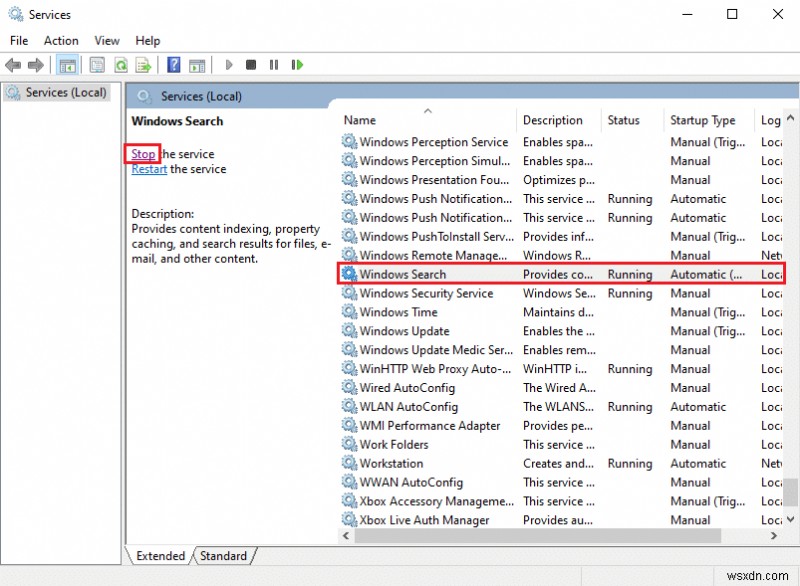Click gear icon of Xbox Live Auth Manager row
Viewport: 800px width, 586px height.
click(x=349, y=520)
